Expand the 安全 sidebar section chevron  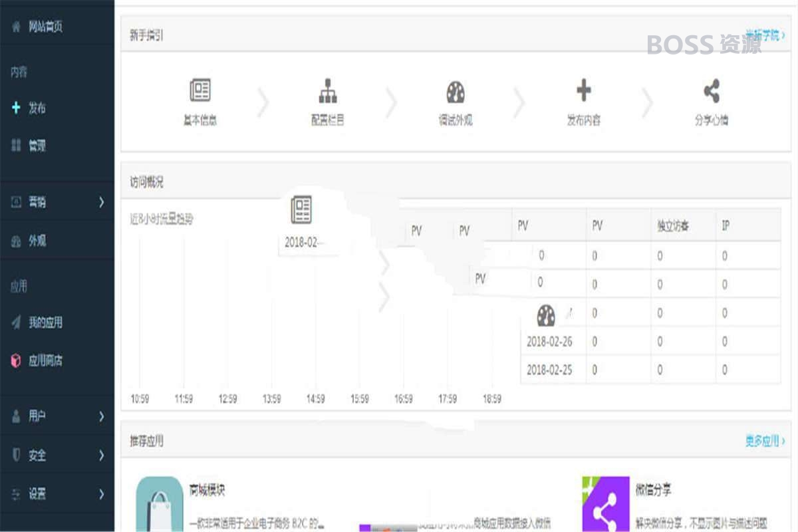pyautogui.click(x=102, y=456)
